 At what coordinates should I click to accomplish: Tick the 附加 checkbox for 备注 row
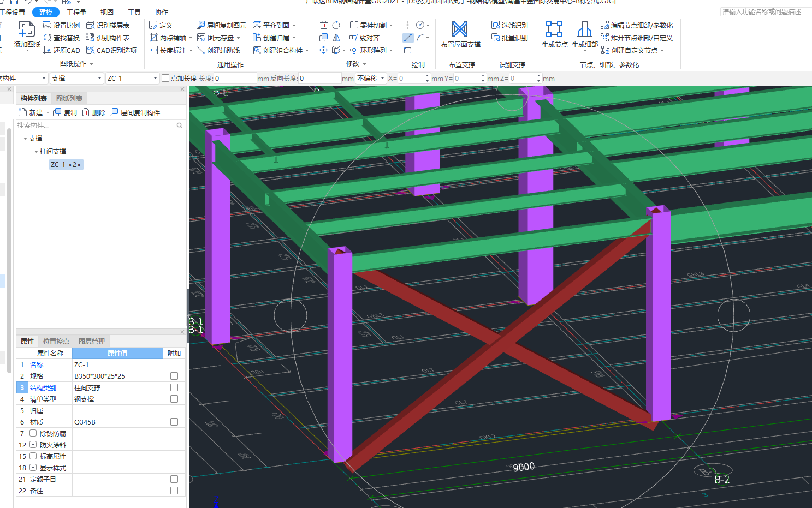click(174, 491)
